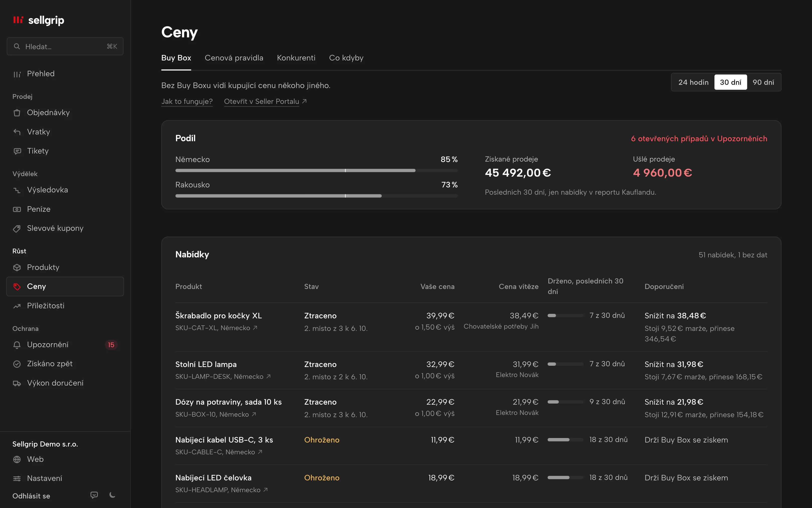Select the 30 dní time range
812x508 pixels.
[731, 82]
